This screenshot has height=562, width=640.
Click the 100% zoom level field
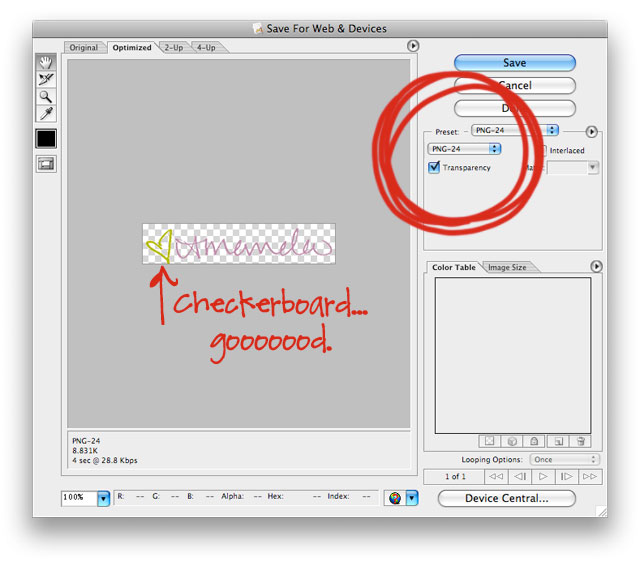coord(79,498)
